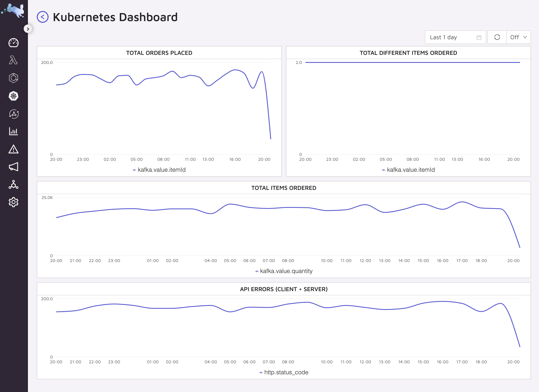Screen dimensions: 539x392
Task: Click the back arrow beside Kubernetes Dashboard
Action: 42,17
